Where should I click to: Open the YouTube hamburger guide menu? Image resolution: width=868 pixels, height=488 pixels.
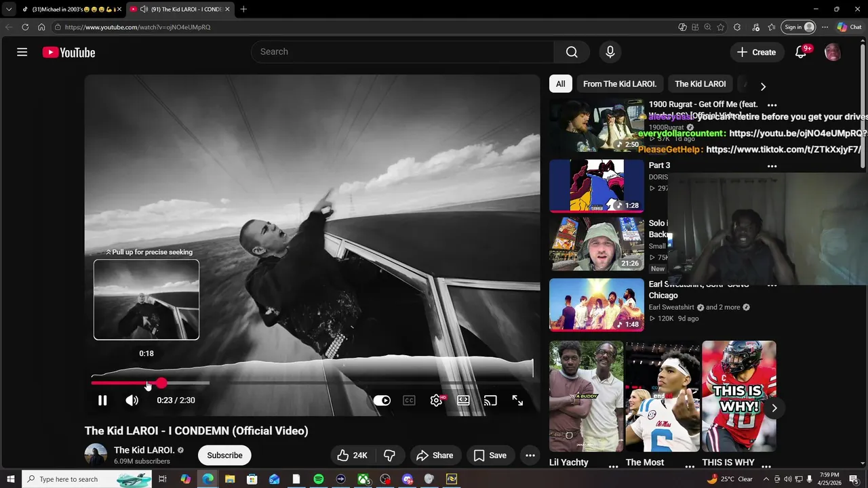point(22,52)
